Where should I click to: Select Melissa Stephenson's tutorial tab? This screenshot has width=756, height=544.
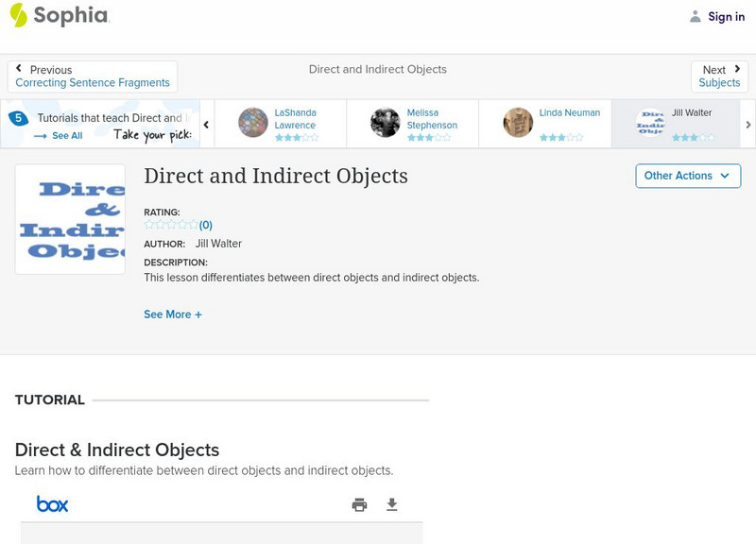412,124
